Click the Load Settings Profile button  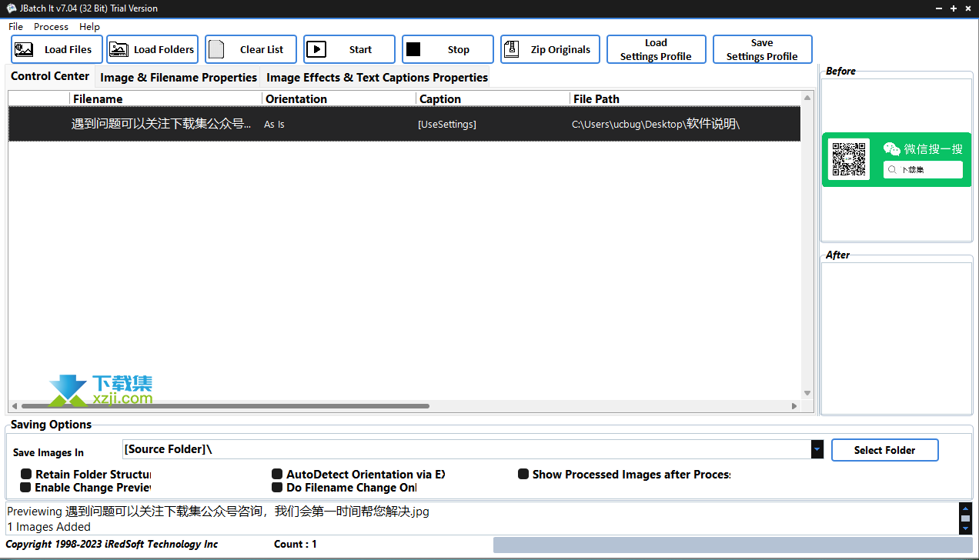[x=656, y=49]
